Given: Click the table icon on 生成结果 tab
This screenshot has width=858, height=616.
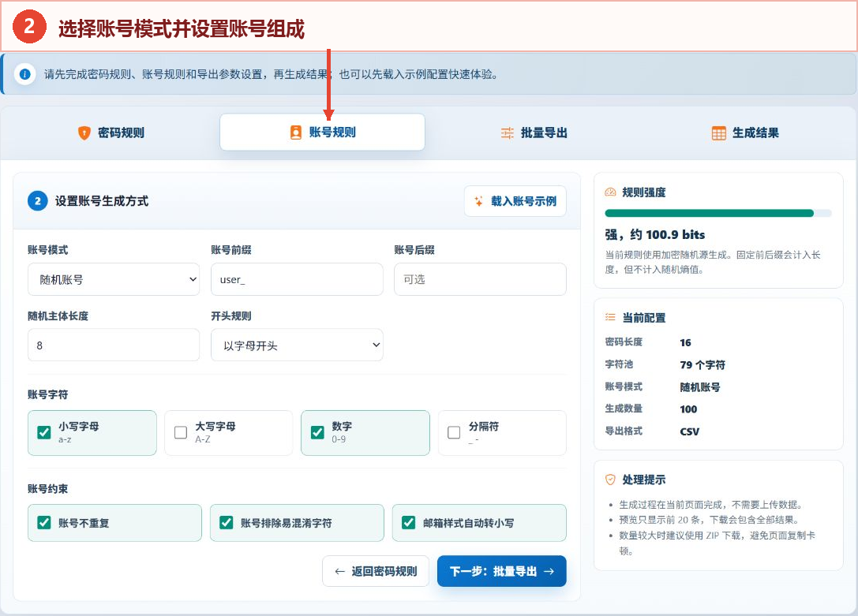Looking at the screenshot, I should (718, 133).
